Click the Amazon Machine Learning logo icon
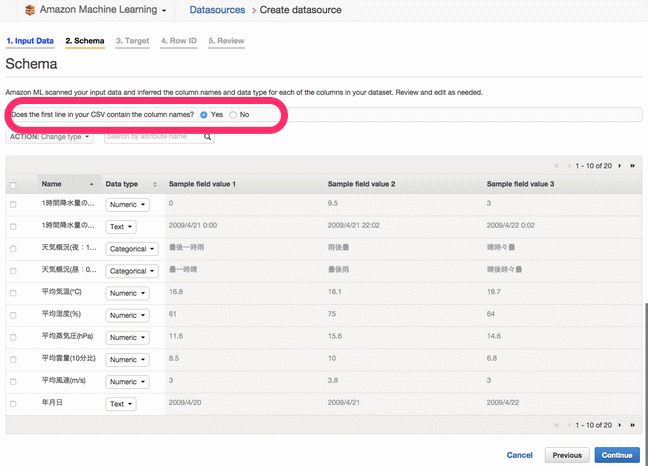Screen dimensions: 648x466 [x=30, y=10]
